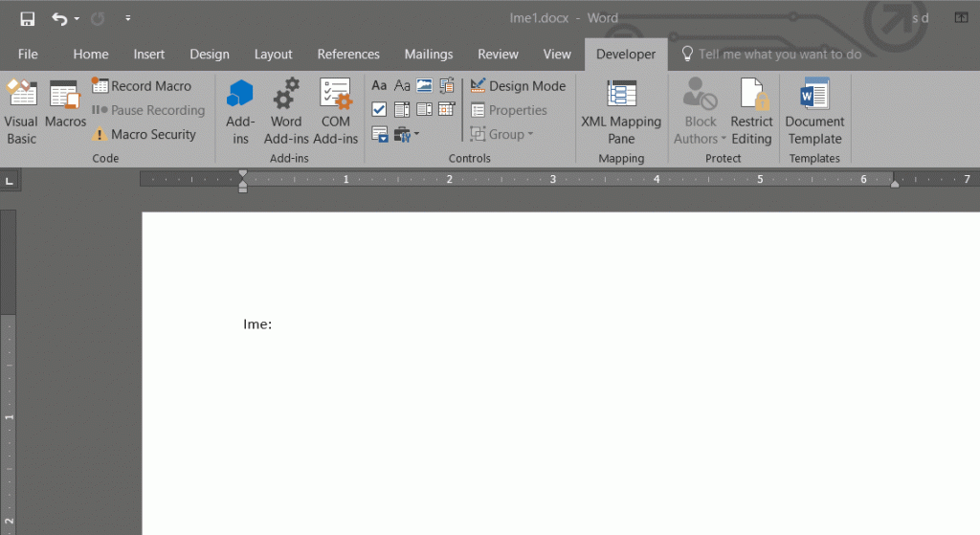
Task: Save the document
Action: pyautogui.click(x=28, y=19)
